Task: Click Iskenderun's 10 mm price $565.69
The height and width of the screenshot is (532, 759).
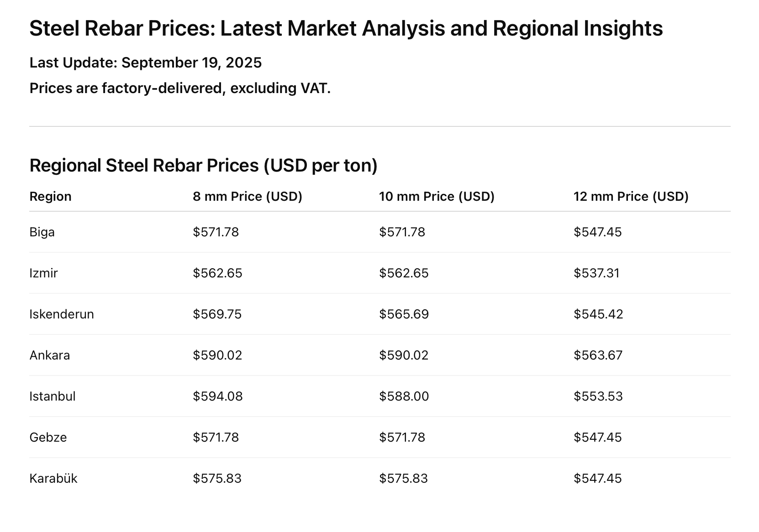Action: click(404, 314)
